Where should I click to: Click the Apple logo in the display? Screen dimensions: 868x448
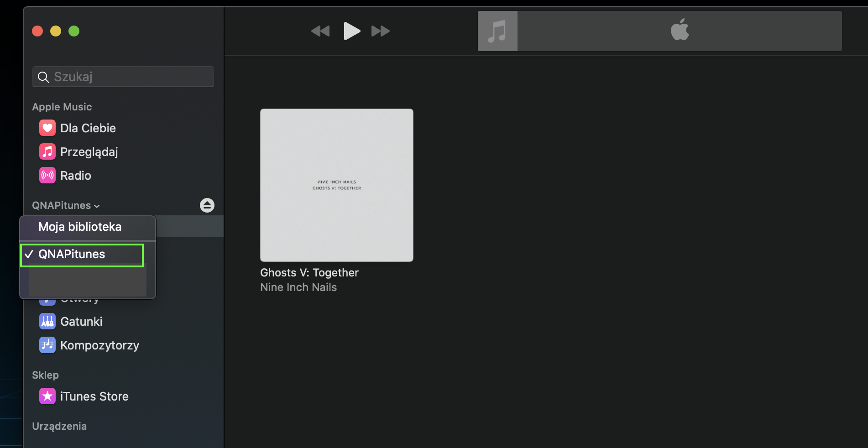680,30
